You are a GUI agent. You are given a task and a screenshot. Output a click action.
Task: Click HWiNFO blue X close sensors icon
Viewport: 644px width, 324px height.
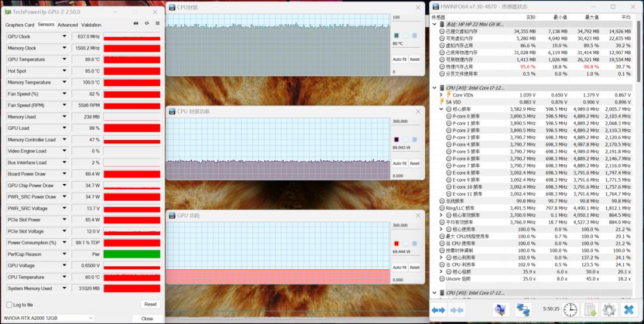coord(628,310)
